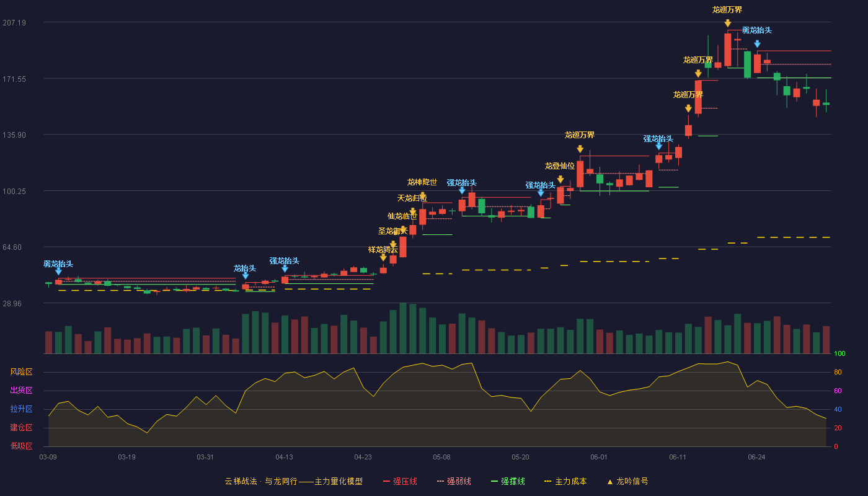Viewport: 868px width, 496px height.
Task: Click the 06-24 date axis label
Action: (757, 457)
